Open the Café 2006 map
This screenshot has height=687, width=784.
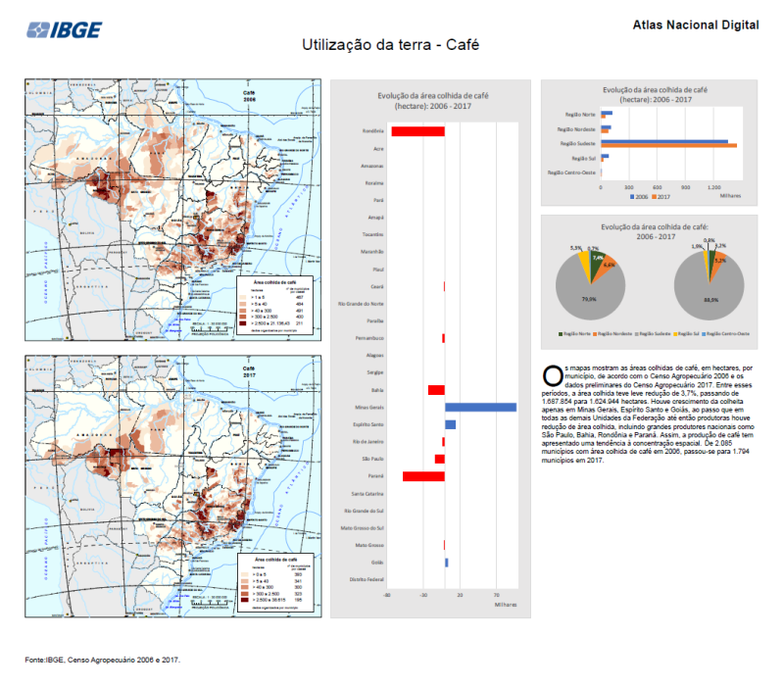(172, 211)
